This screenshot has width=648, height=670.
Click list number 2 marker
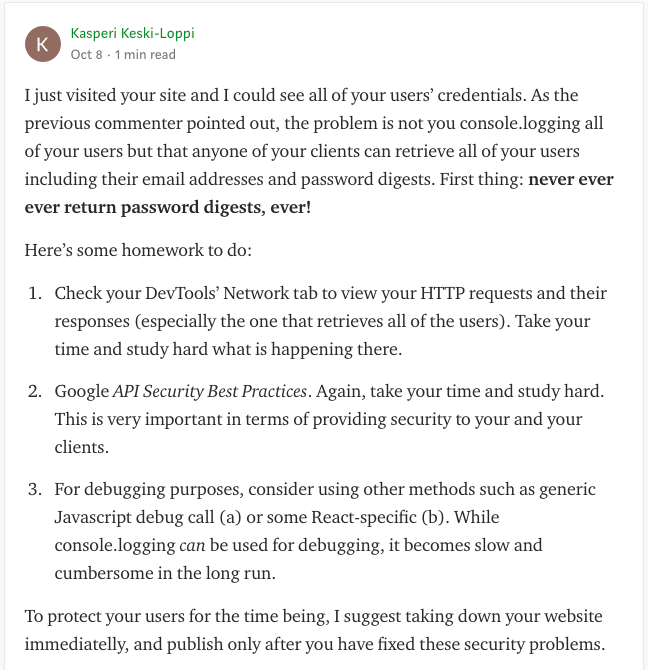[35, 391]
